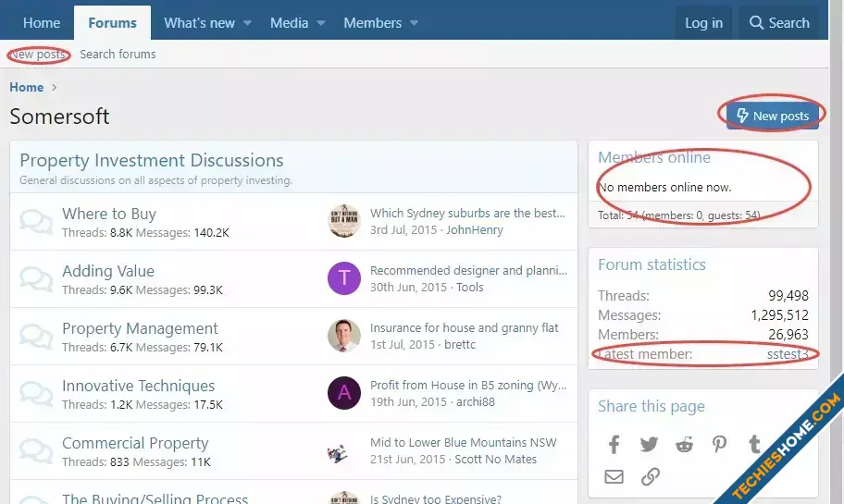Open Property Investment Discussions category
The width and height of the screenshot is (844, 504).
151,160
